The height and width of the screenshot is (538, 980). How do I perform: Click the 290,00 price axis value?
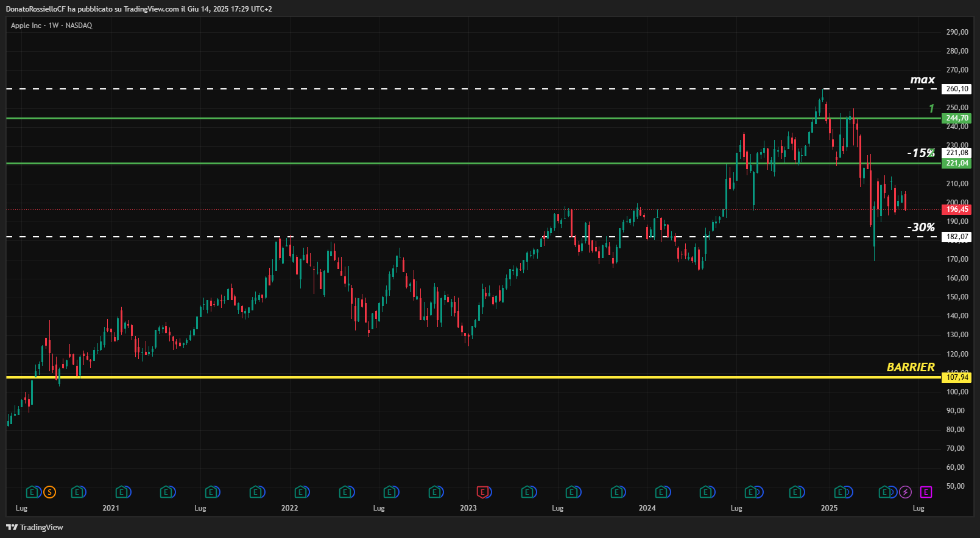[x=957, y=32]
